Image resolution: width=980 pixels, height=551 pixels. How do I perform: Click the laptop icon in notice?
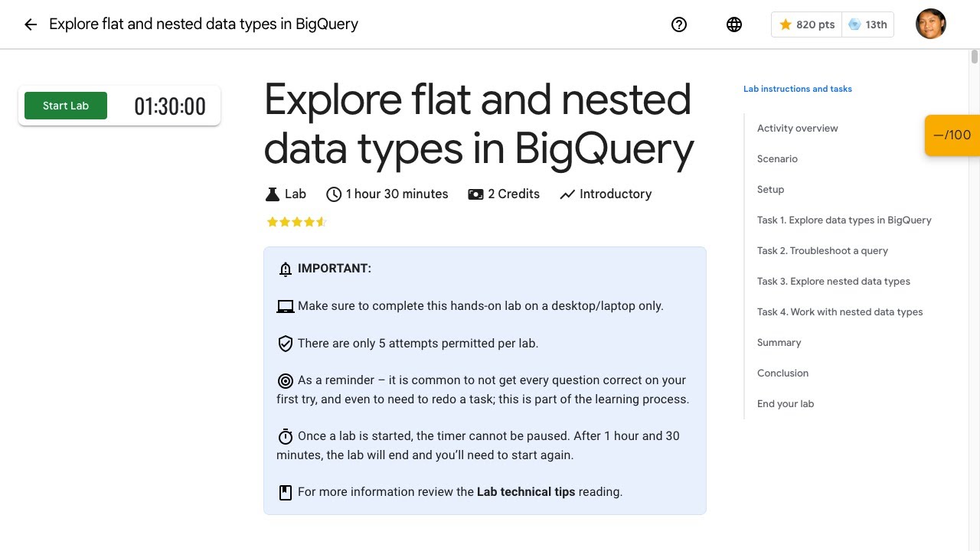pyautogui.click(x=286, y=306)
